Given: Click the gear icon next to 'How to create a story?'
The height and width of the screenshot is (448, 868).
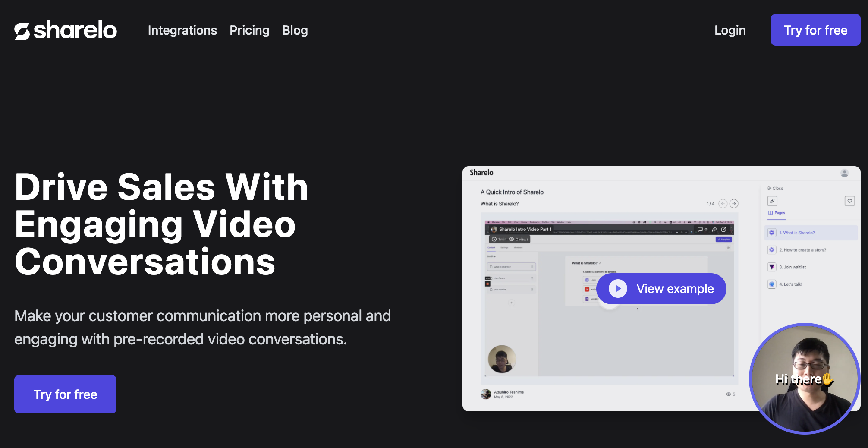Looking at the screenshot, I should coord(772,250).
